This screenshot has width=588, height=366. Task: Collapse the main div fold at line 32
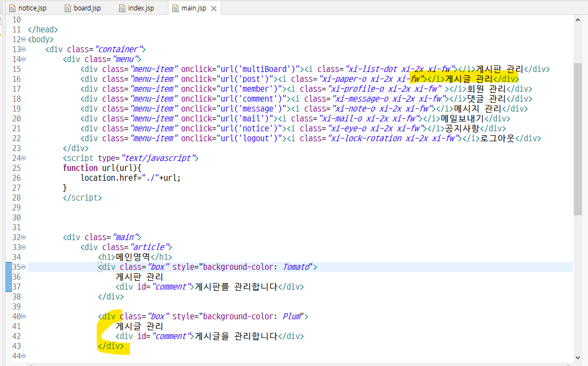tap(24, 237)
